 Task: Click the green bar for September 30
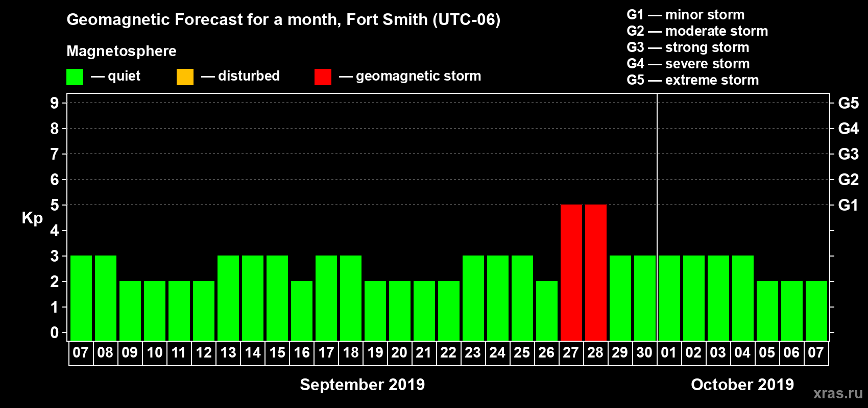tap(645, 298)
